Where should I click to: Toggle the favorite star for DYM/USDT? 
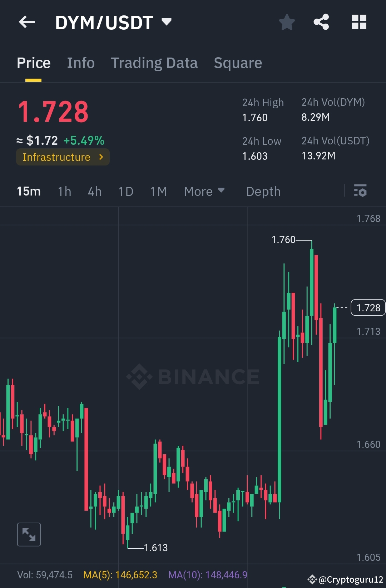click(287, 22)
